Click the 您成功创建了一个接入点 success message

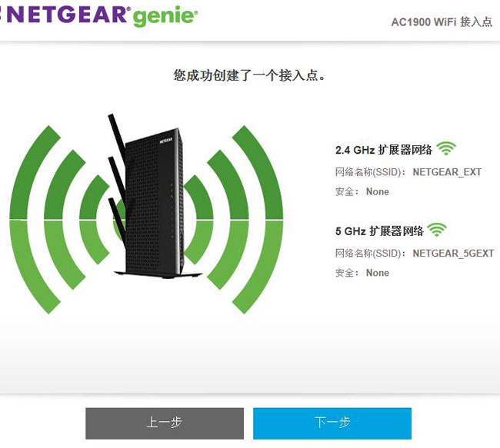[249, 75]
